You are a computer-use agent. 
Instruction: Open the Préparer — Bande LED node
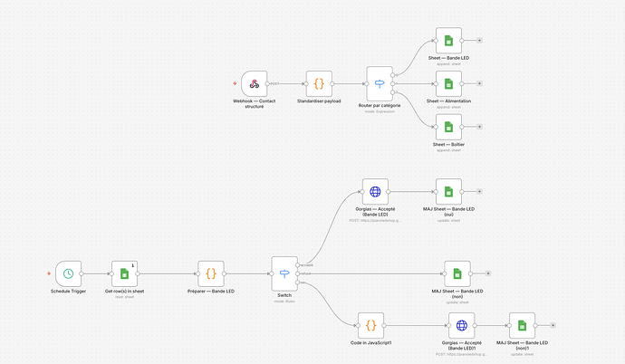211,273
